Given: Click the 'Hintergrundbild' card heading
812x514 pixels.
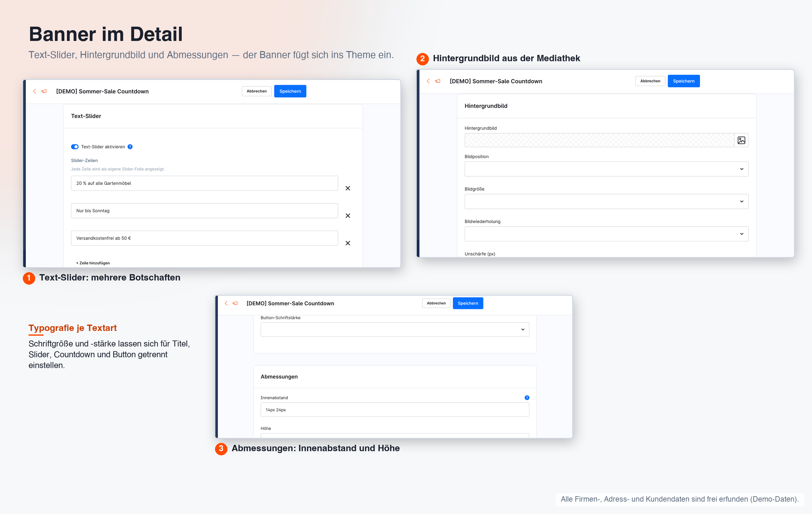Looking at the screenshot, I should [486, 106].
